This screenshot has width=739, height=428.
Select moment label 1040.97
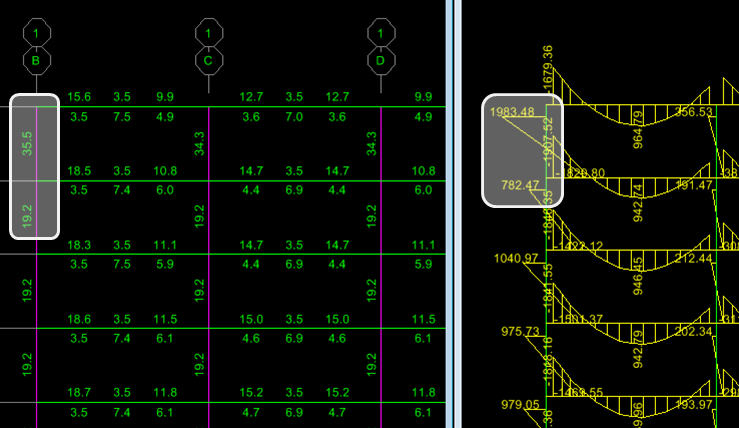pyautogui.click(x=517, y=259)
